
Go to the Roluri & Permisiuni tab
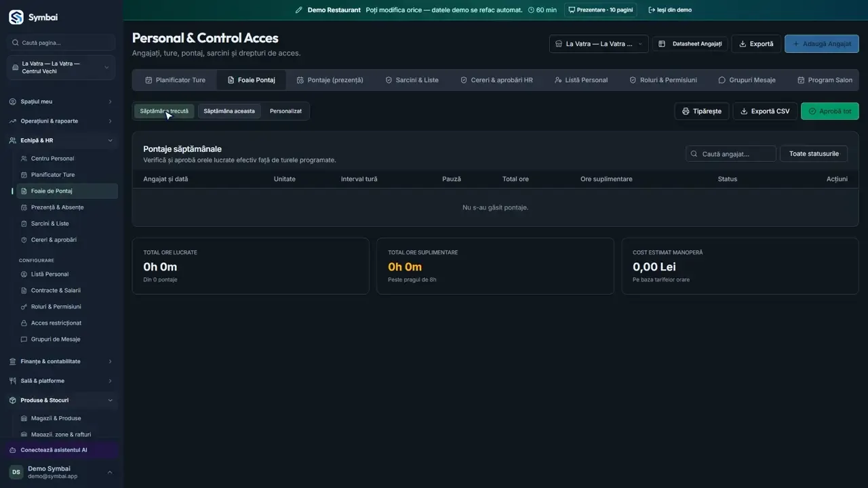point(663,80)
